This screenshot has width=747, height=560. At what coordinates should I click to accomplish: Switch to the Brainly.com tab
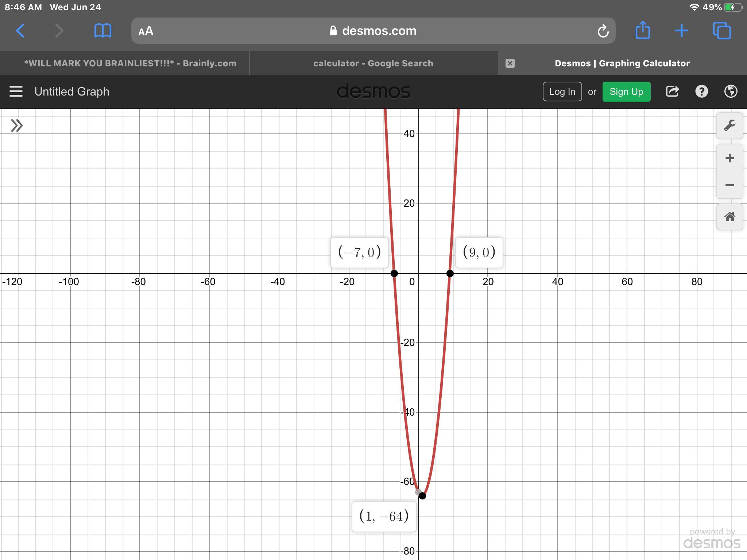tap(130, 63)
